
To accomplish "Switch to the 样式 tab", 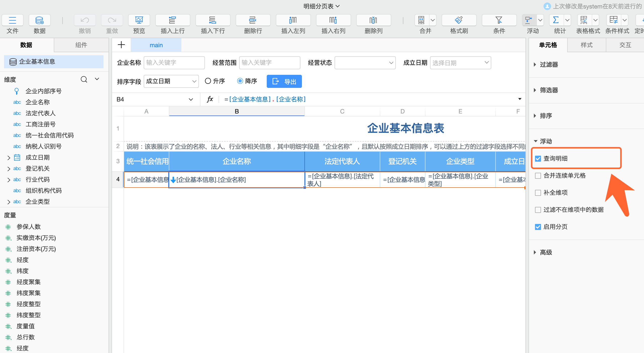I will click(x=586, y=45).
